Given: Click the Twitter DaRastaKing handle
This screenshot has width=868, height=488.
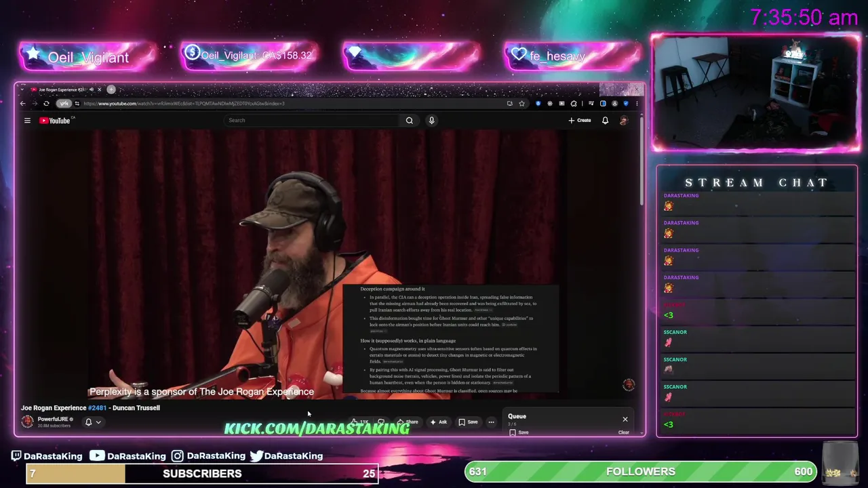Looking at the screenshot, I should (x=286, y=456).
